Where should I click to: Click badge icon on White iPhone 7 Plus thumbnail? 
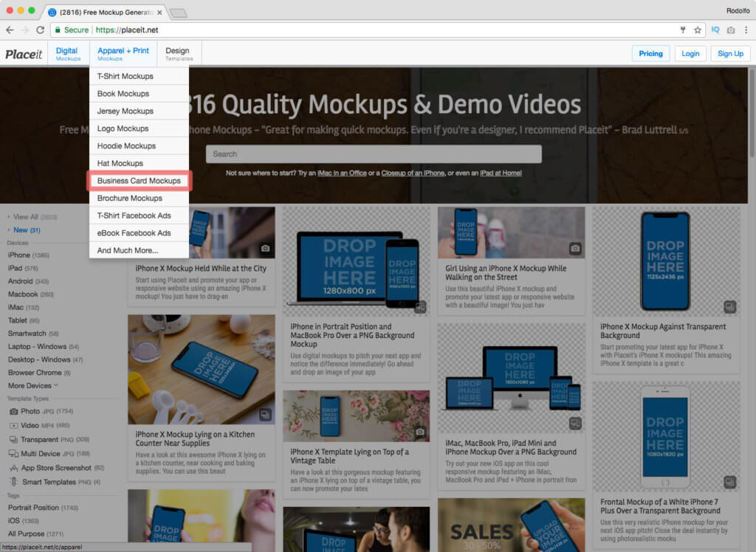pyautogui.click(x=730, y=482)
